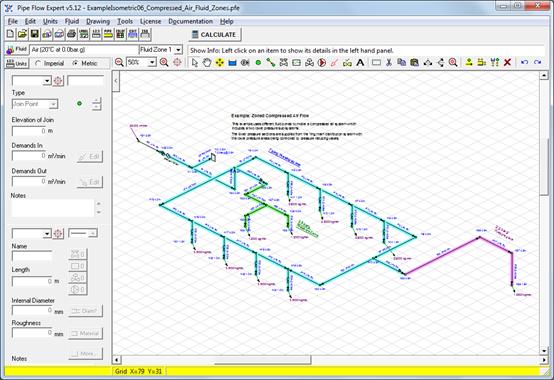Open the Fluid Zone 1 dropdown
This screenshot has height=380, width=554.
tap(161, 50)
